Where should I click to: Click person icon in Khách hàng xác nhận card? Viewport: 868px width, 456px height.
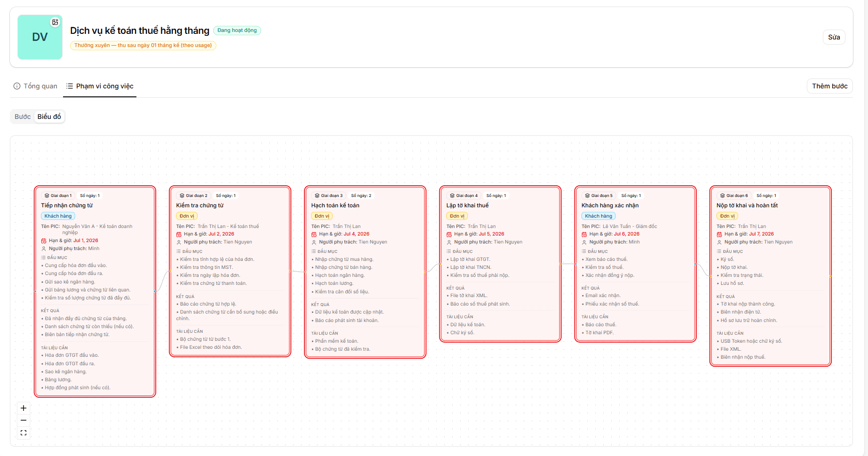(x=584, y=242)
